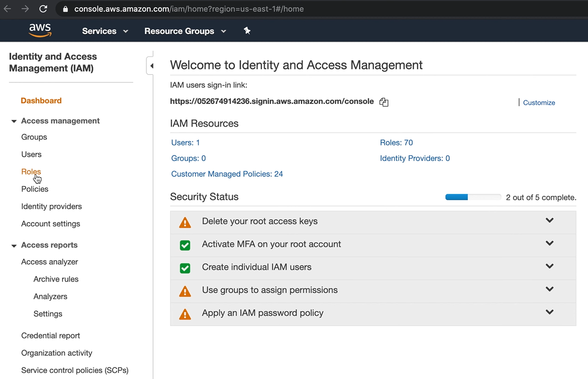The height and width of the screenshot is (379, 588).
Task: Click warning icon beside IAM password policy
Action: pyautogui.click(x=185, y=314)
